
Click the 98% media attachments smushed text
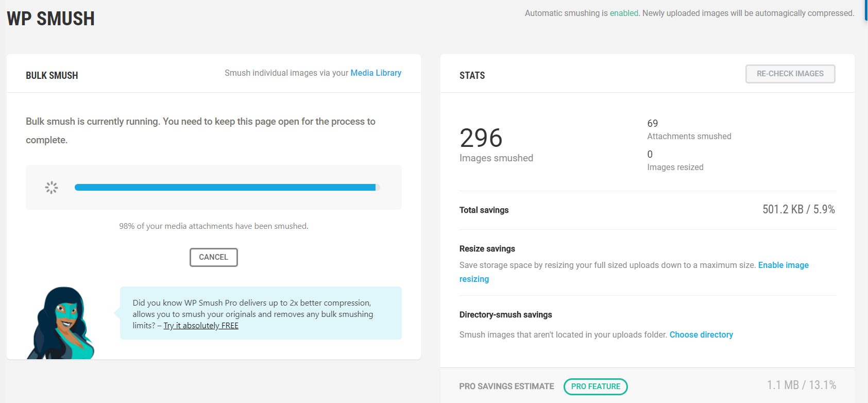pos(213,226)
